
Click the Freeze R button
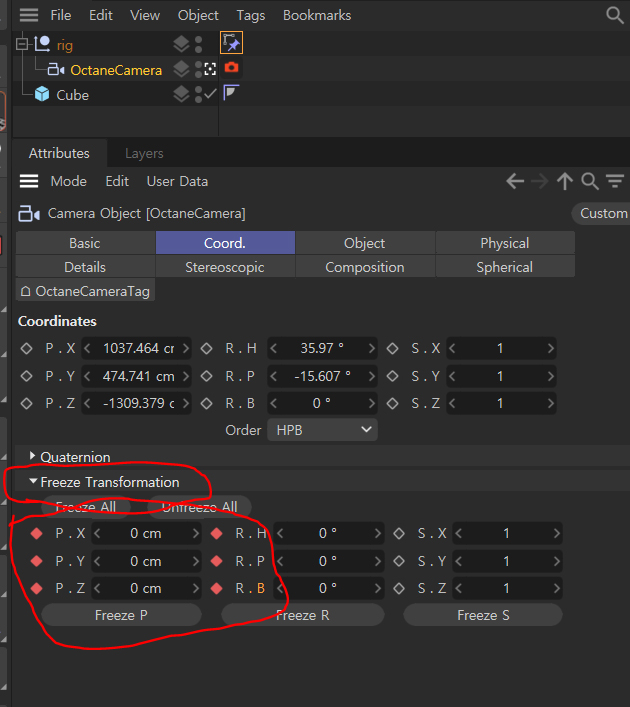(x=303, y=615)
